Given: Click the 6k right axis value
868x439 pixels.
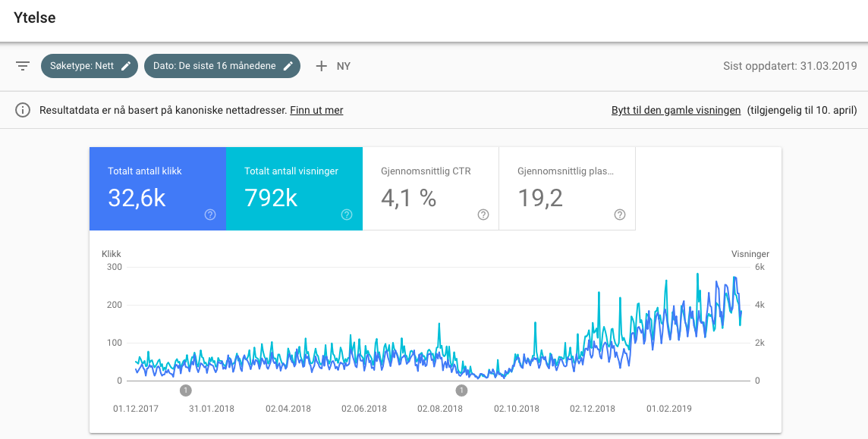Looking at the screenshot, I should tap(760, 267).
